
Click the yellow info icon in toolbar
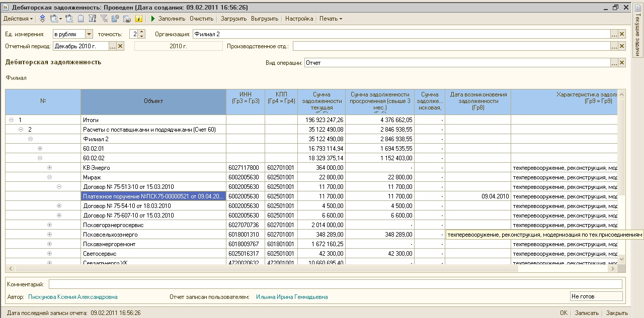pos(139,19)
